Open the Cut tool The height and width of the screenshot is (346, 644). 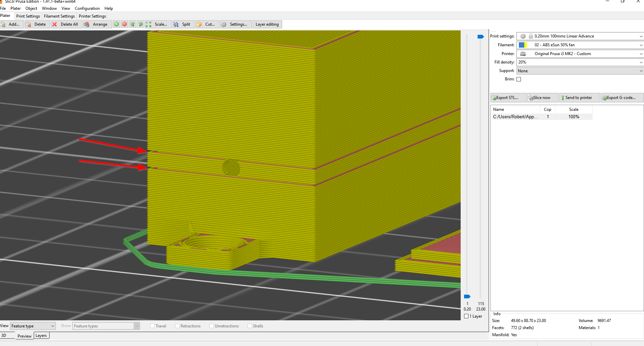pos(207,24)
